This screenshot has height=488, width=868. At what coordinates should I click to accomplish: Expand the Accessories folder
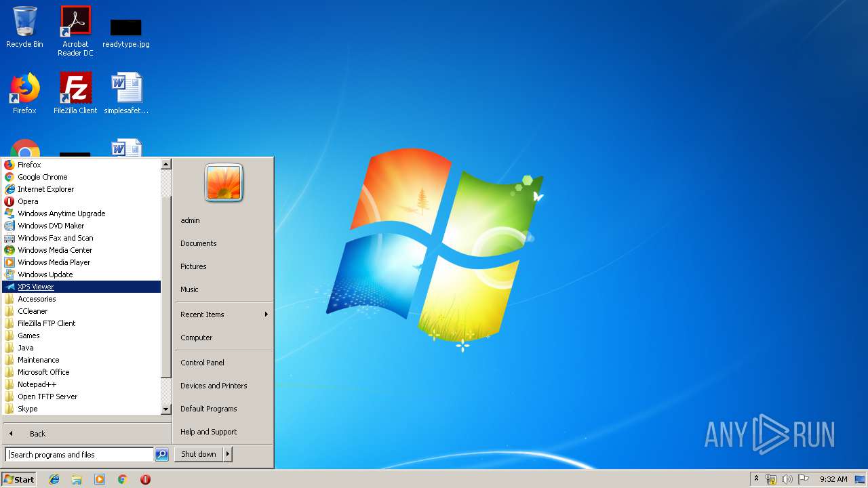(x=81, y=299)
